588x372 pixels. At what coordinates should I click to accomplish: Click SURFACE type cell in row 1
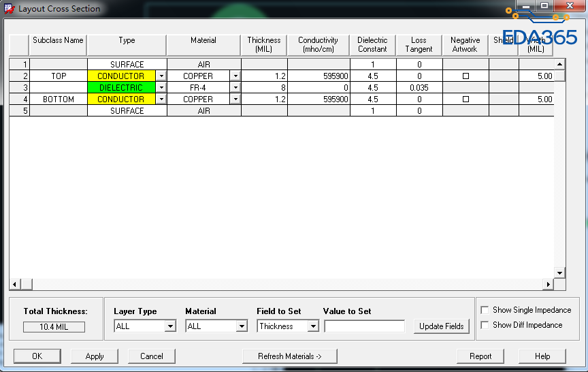[x=127, y=65]
